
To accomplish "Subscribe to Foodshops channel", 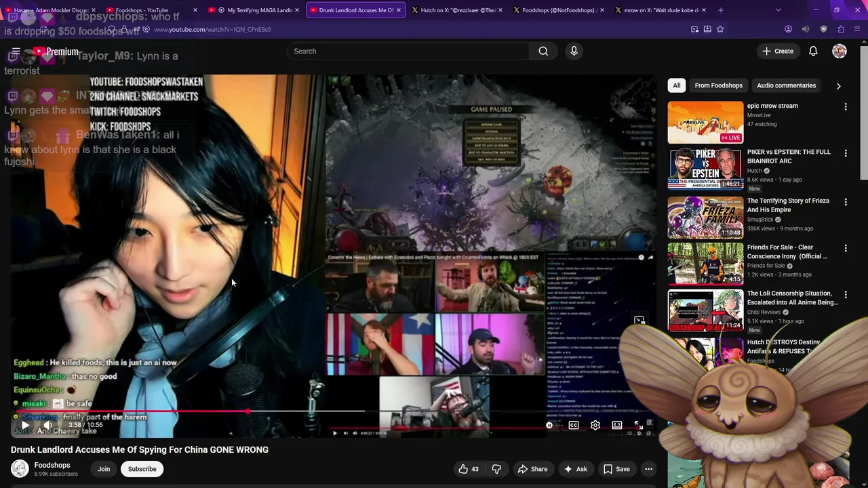I will [x=142, y=469].
